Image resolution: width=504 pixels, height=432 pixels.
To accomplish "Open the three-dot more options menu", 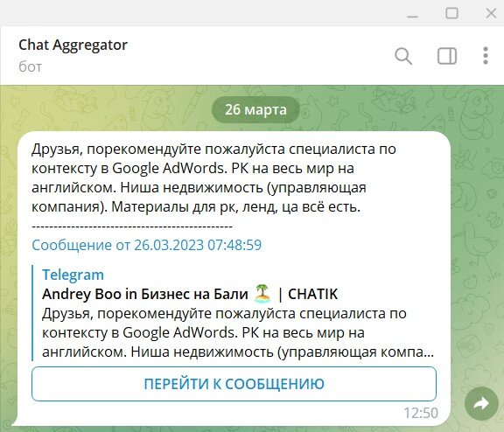I will [x=486, y=56].
